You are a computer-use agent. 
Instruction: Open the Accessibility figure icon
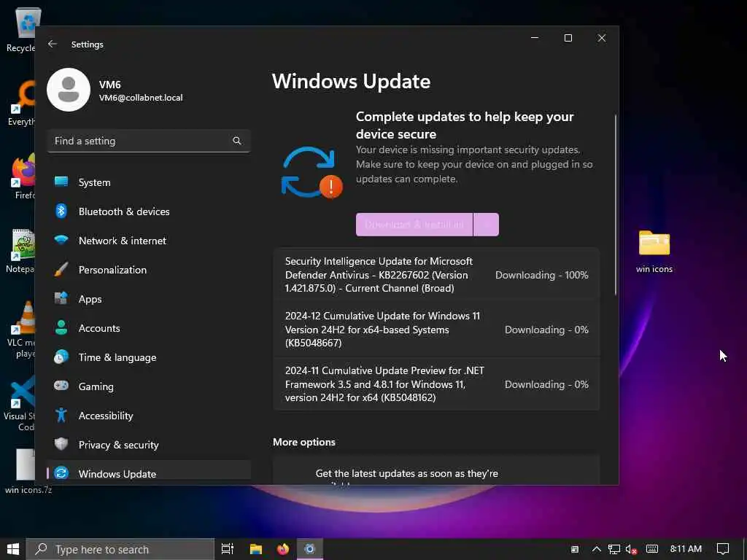click(x=61, y=415)
